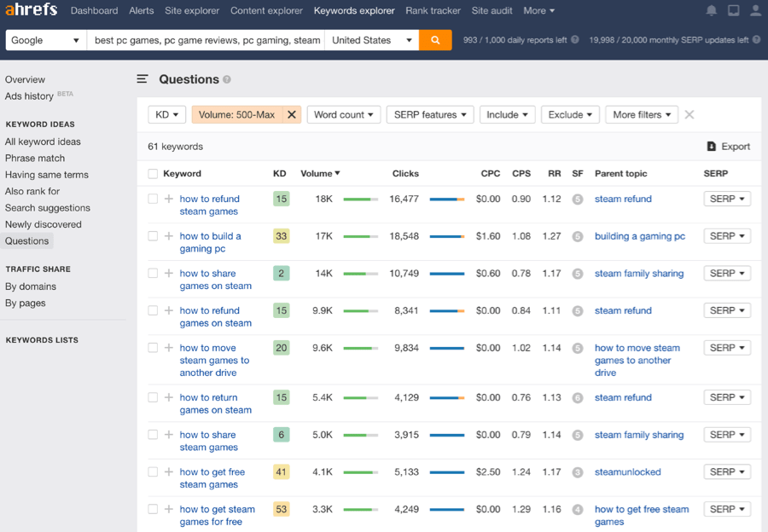Open Content explorer in top navigation
Screen dimensions: 768x532
tap(266, 10)
